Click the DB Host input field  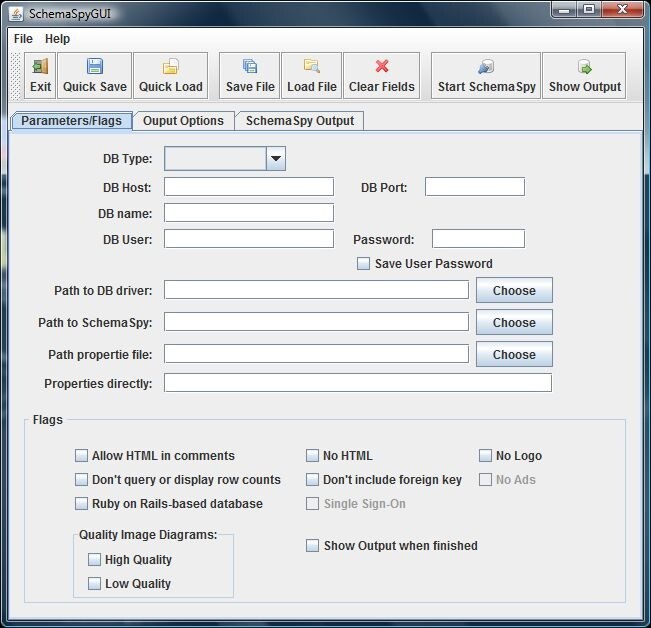pos(249,187)
